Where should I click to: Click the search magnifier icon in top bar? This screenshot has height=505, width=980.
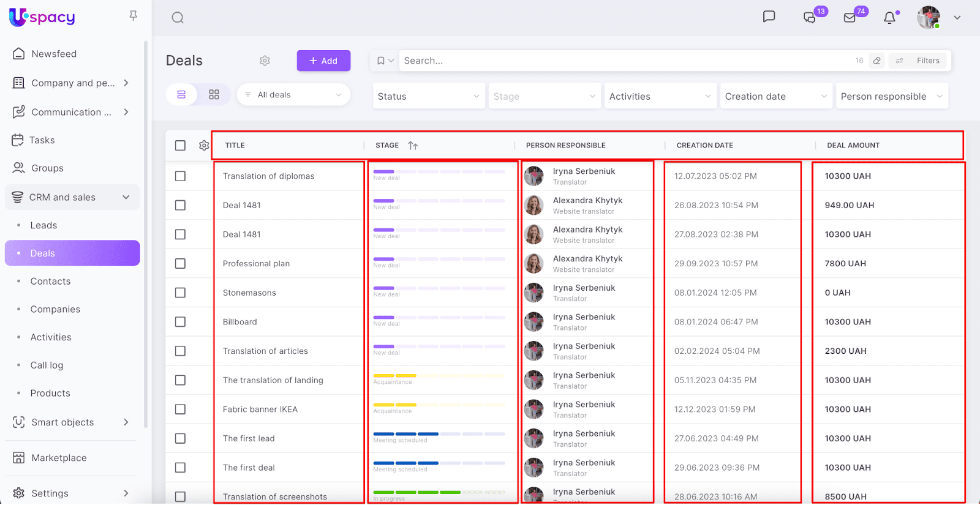point(178,18)
